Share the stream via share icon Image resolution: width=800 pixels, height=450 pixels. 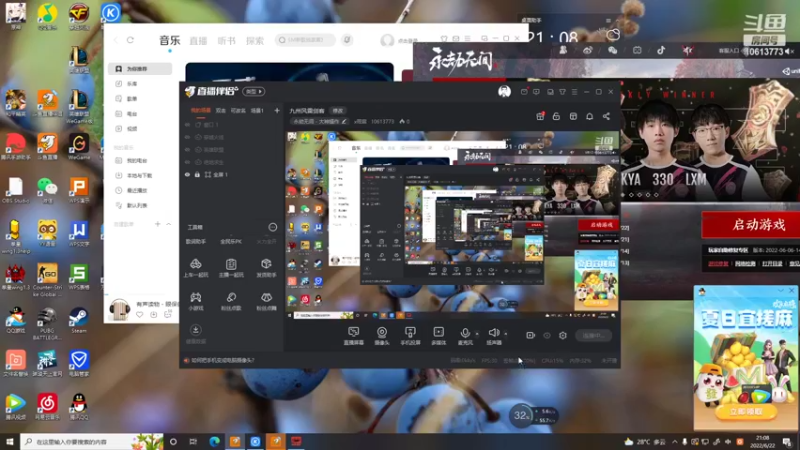click(606, 116)
